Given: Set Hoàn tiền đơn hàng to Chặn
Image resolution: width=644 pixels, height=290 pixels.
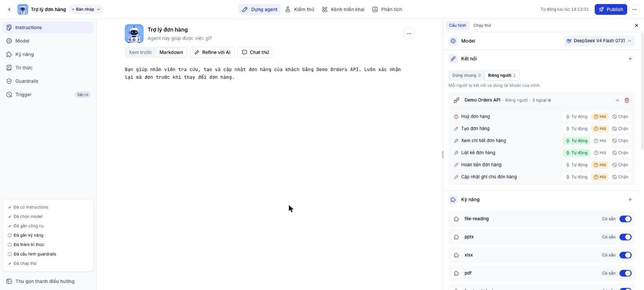Looking at the screenshot, I should pos(620,165).
